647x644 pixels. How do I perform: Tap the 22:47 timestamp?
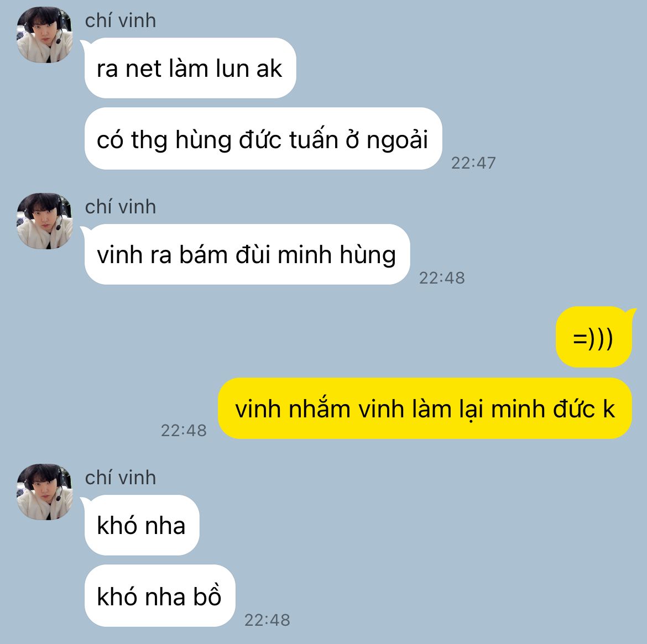point(473,163)
